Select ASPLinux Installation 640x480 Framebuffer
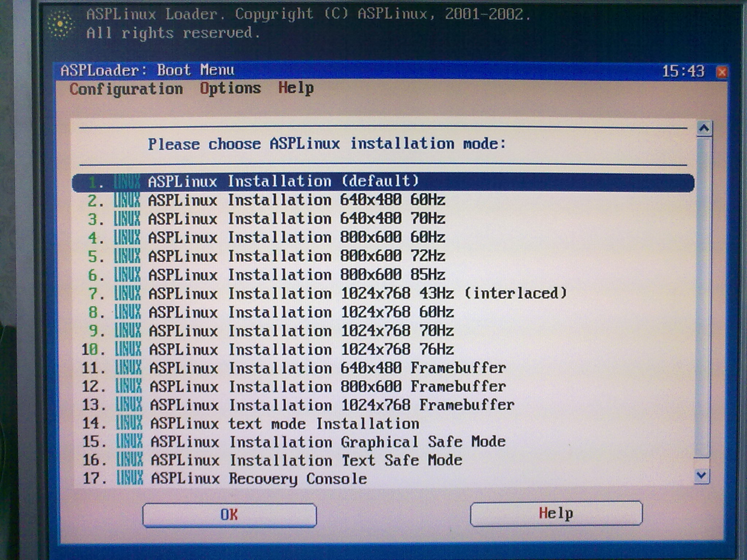This screenshot has height=560, width=747. click(327, 368)
